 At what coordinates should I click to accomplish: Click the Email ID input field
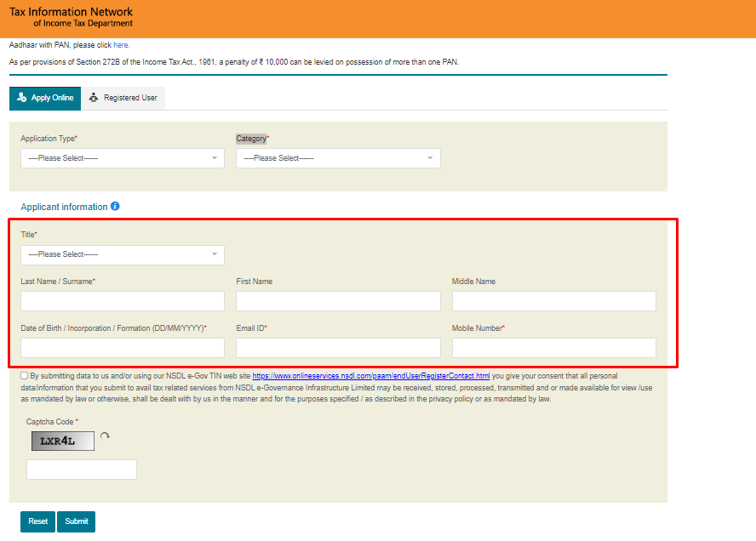tap(338, 347)
